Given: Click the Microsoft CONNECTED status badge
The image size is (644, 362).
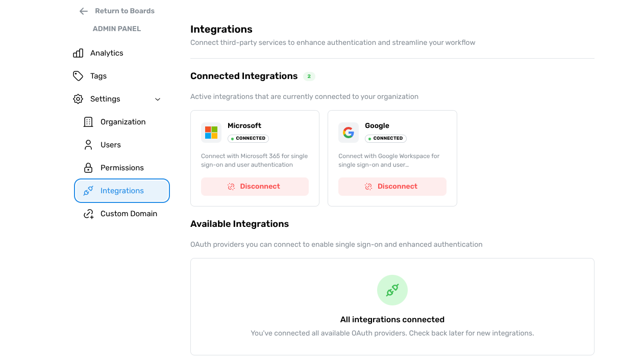Looking at the screenshot, I should click(248, 138).
